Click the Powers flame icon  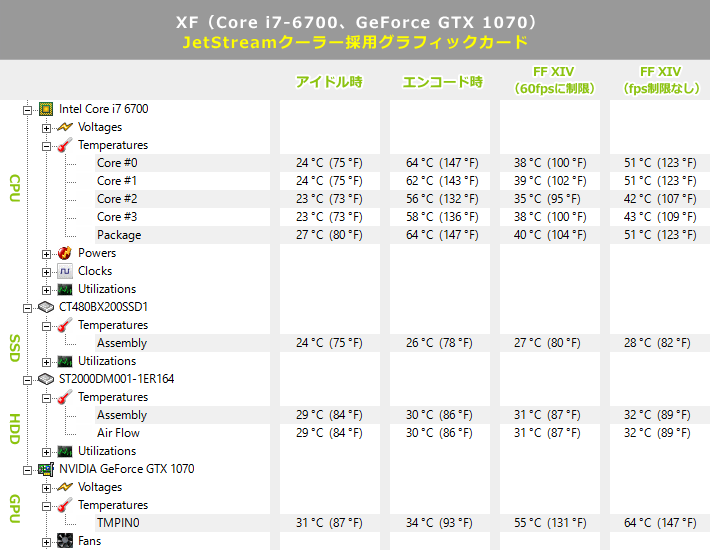tap(65, 253)
